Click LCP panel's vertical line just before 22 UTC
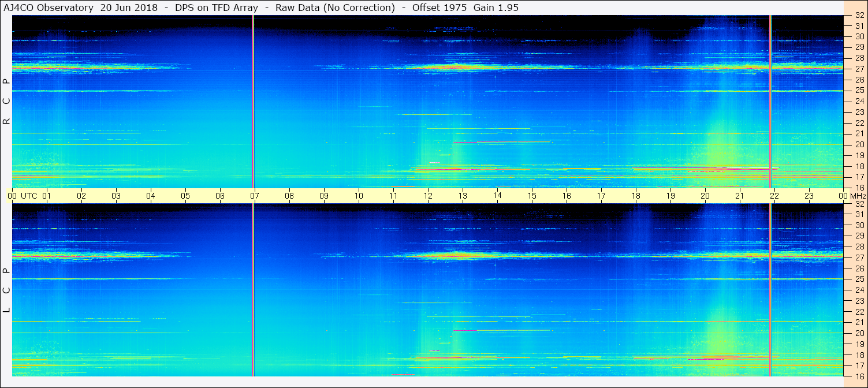The image size is (868, 388). coord(770,290)
